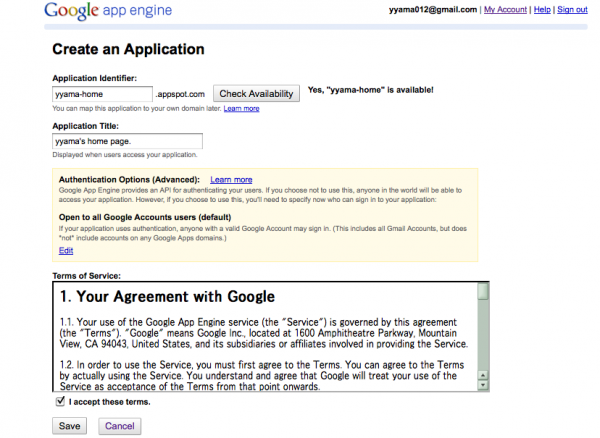Click the Terms of Service scroll up arrow
This screenshot has width=600, height=438.
point(483,375)
